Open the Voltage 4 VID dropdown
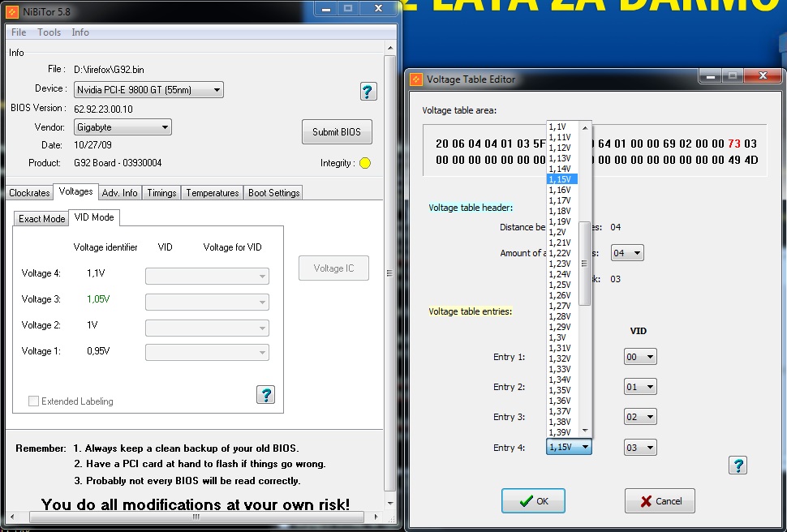 [x=207, y=276]
